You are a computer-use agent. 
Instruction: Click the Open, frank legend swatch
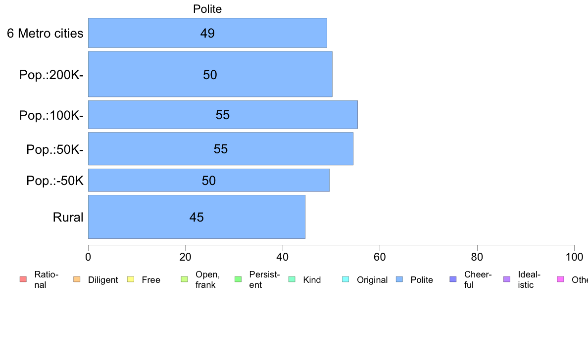pyautogui.click(x=184, y=279)
